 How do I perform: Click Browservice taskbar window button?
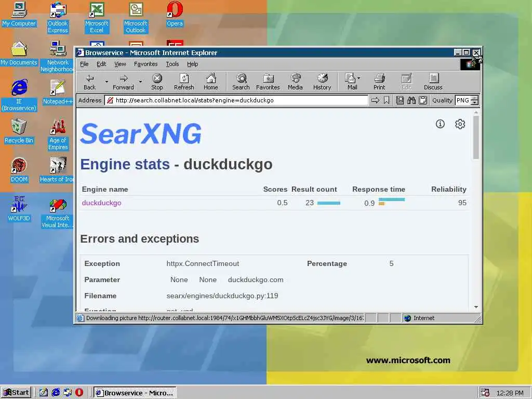tap(135, 393)
